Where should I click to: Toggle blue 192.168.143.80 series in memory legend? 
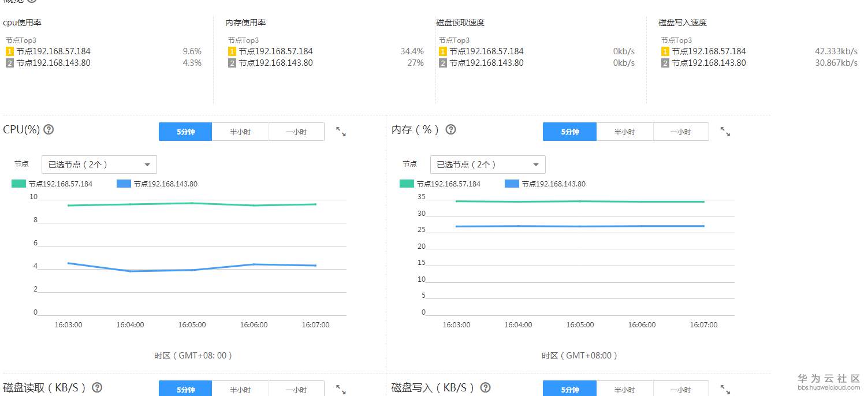[x=545, y=184]
